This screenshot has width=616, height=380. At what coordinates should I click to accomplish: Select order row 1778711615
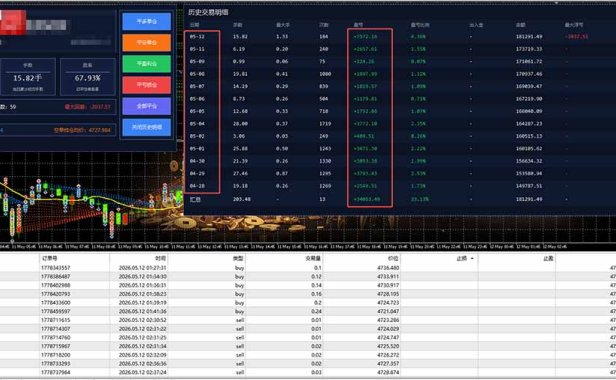click(308, 320)
